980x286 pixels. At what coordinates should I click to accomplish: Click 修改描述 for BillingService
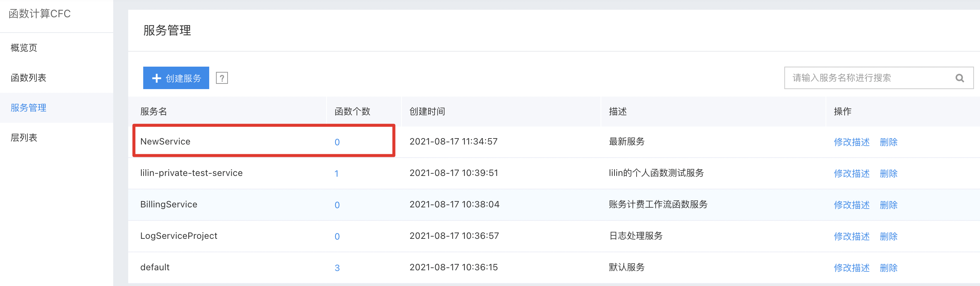pyautogui.click(x=851, y=205)
